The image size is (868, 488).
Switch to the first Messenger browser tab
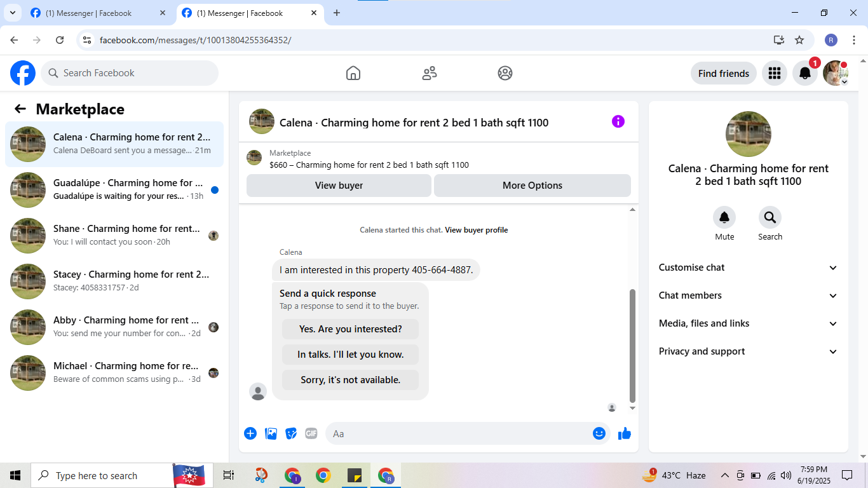(98, 13)
